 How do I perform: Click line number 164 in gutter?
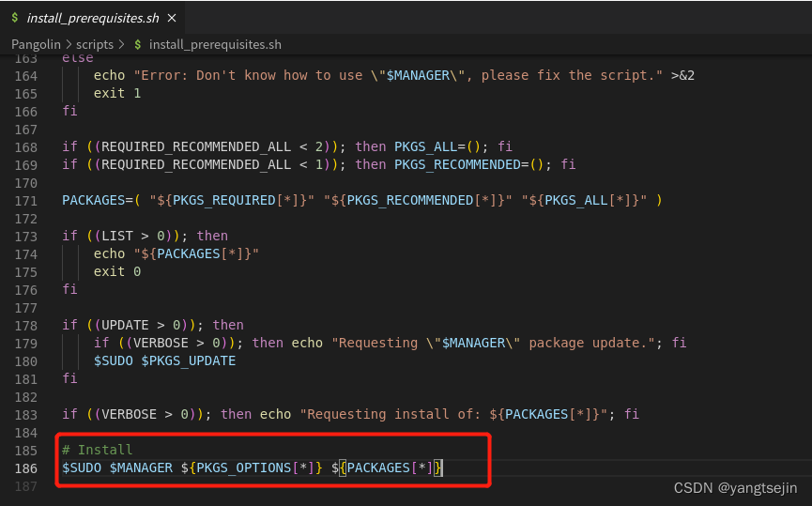tap(26, 76)
